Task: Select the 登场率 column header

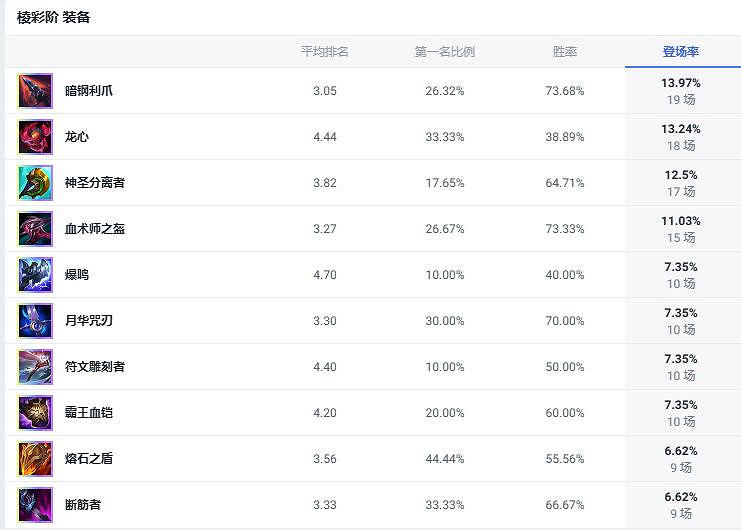Action: 681,52
